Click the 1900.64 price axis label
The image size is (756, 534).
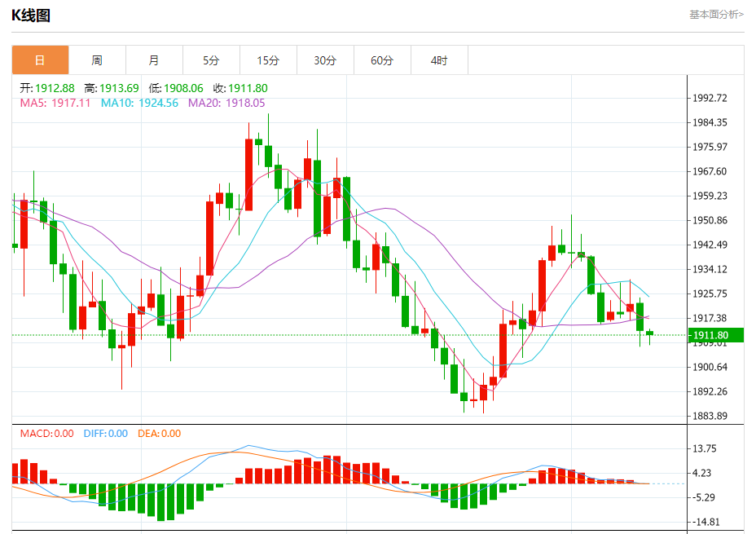(x=710, y=367)
